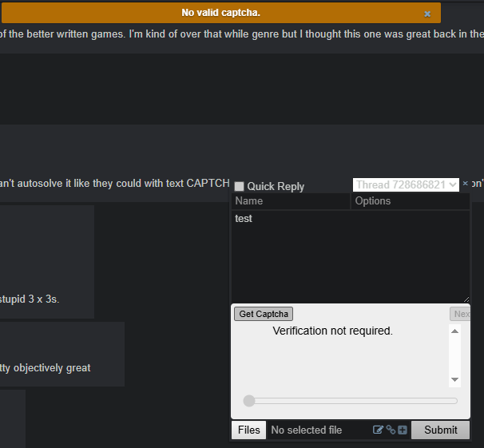The image size is (484, 448).
Task: Click the No selected file label
Action: pyautogui.click(x=306, y=430)
